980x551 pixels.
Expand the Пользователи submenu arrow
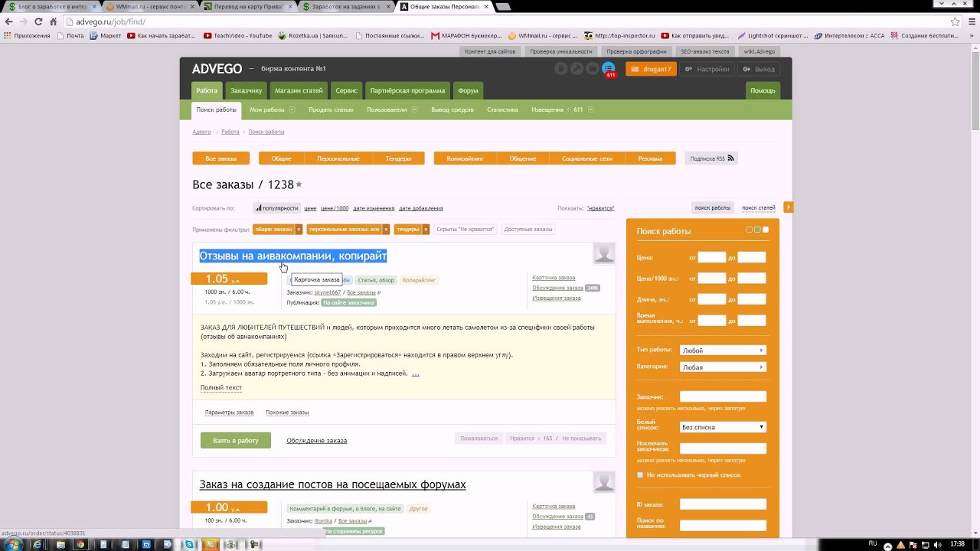coord(414,109)
